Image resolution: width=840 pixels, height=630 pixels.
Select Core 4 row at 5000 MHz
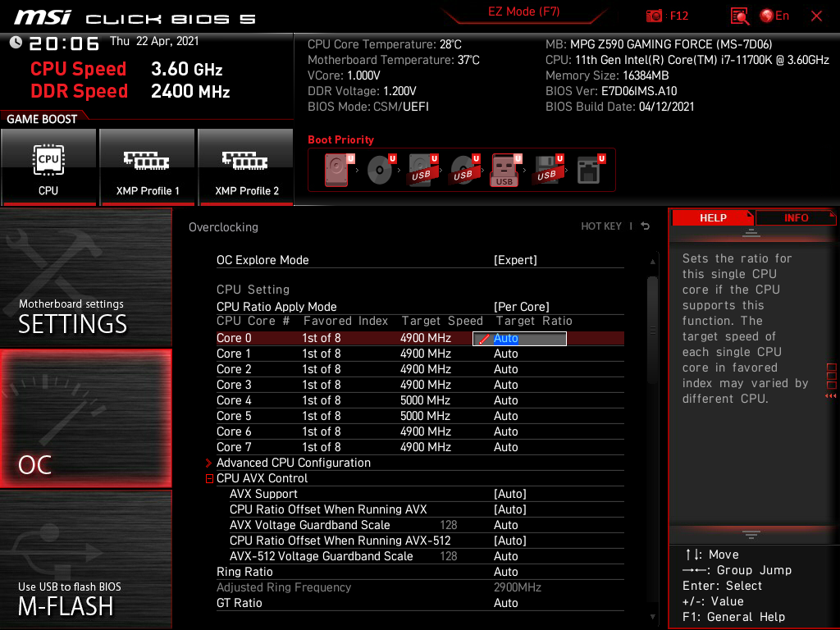(420, 400)
